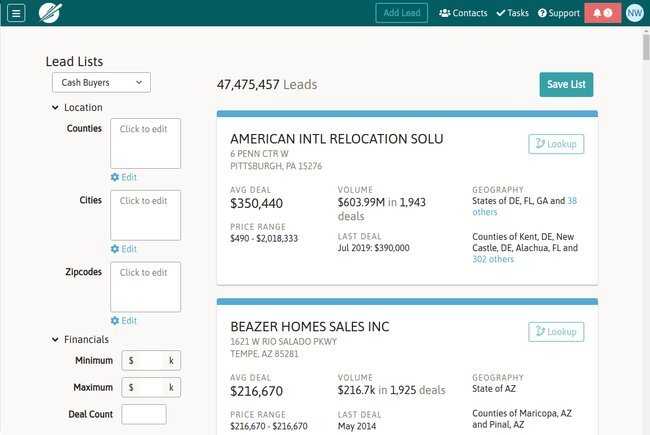The height and width of the screenshot is (435, 650).
Task: Click the $490 - $2,018,333 price range
Action: point(264,238)
